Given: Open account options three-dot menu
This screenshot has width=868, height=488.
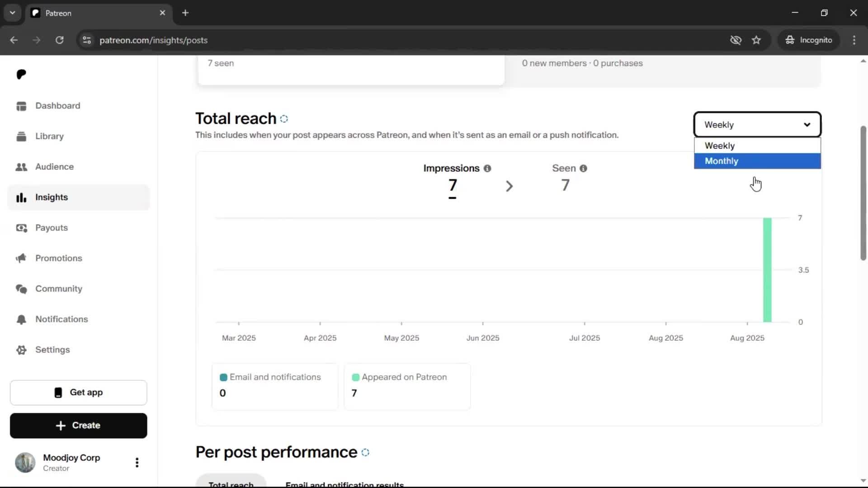Looking at the screenshot, I should [x=137, y=462].
